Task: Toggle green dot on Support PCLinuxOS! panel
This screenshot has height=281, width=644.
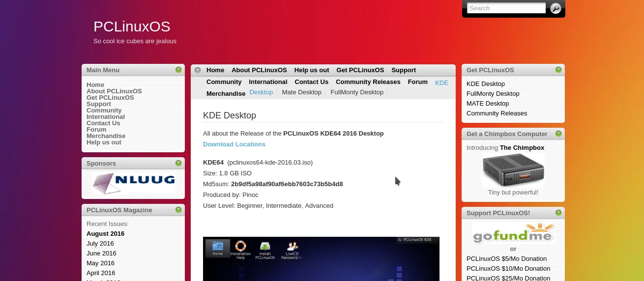Action: [558, 213]
